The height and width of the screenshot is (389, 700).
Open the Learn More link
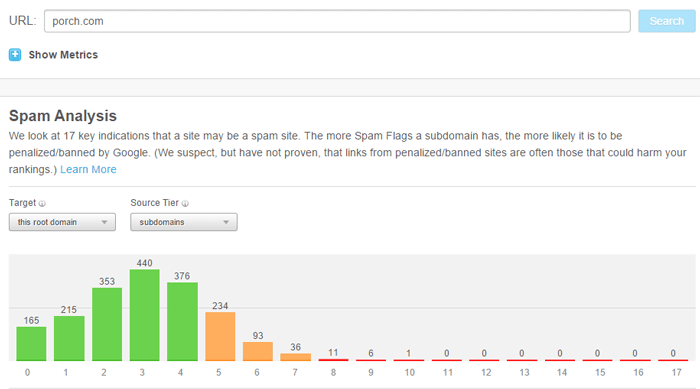88,170
